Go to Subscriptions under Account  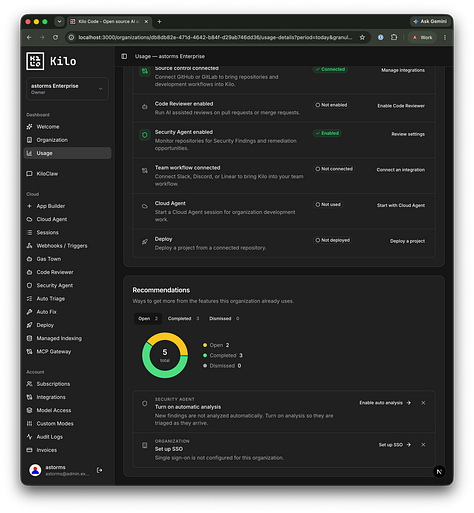point(67,384)
